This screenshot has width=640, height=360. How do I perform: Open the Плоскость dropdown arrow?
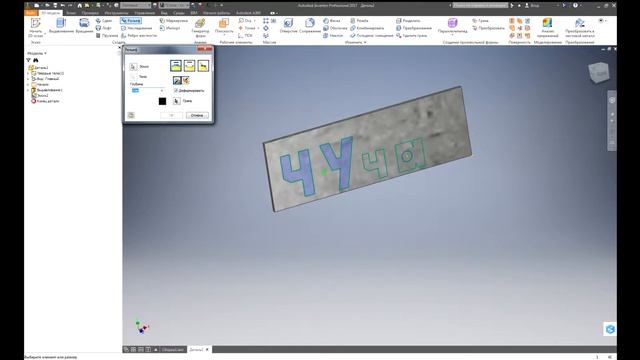tap(224, 36)
